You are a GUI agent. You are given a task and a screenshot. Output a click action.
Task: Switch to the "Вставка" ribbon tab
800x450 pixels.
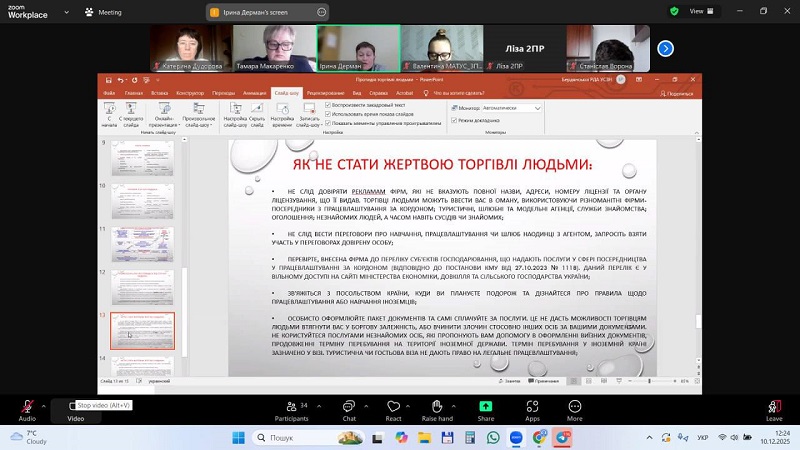pyautogui.click(x=158, y=92)
